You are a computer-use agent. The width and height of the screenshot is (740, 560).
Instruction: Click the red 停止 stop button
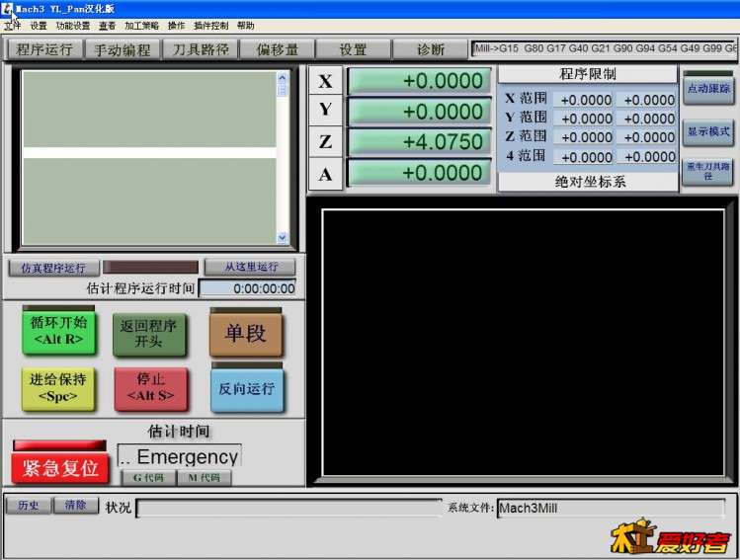[150, 387]
